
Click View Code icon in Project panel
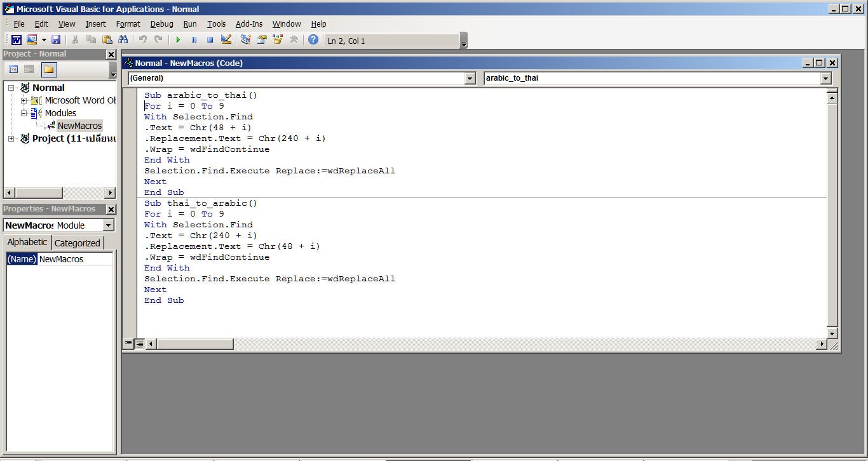pos(13,69)
